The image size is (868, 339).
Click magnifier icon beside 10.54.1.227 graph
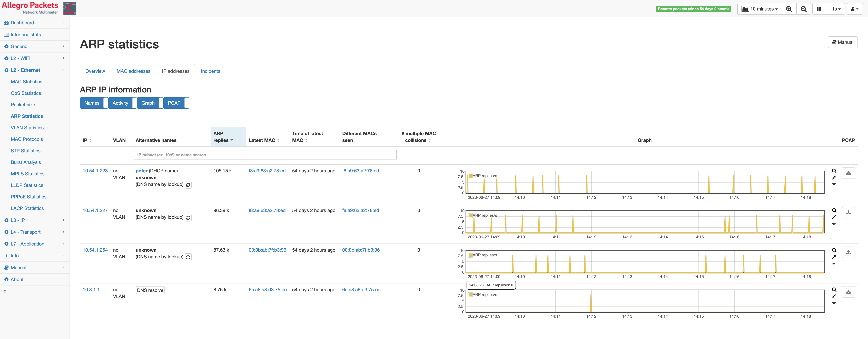pyautogui.click(x=834, y=211)
